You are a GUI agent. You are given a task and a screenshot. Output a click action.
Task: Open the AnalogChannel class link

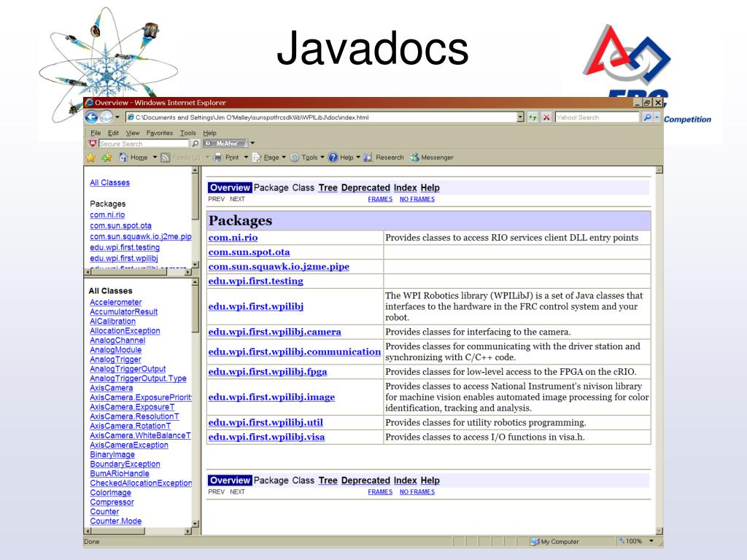click(x=117, y=341)
